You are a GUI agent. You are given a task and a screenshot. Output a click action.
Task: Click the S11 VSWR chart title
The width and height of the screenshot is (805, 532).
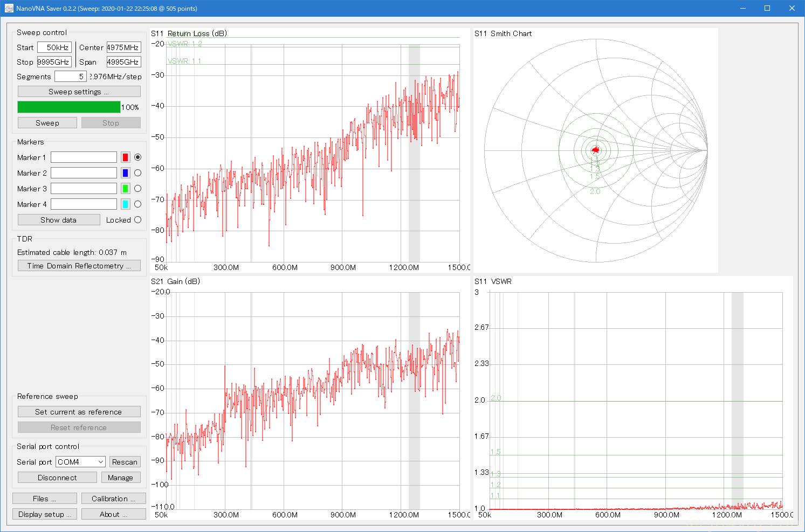(493, 281)
